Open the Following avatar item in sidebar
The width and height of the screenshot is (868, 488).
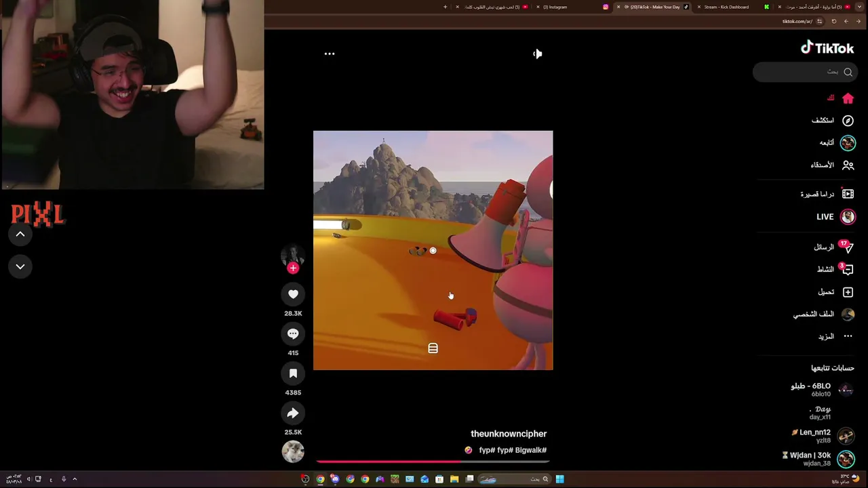point(848,143)
